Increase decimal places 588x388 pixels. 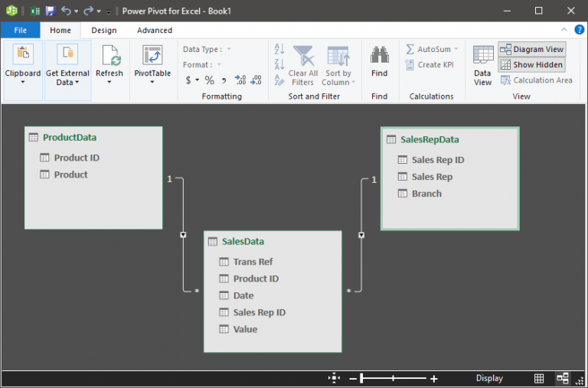tap(240, 80)
